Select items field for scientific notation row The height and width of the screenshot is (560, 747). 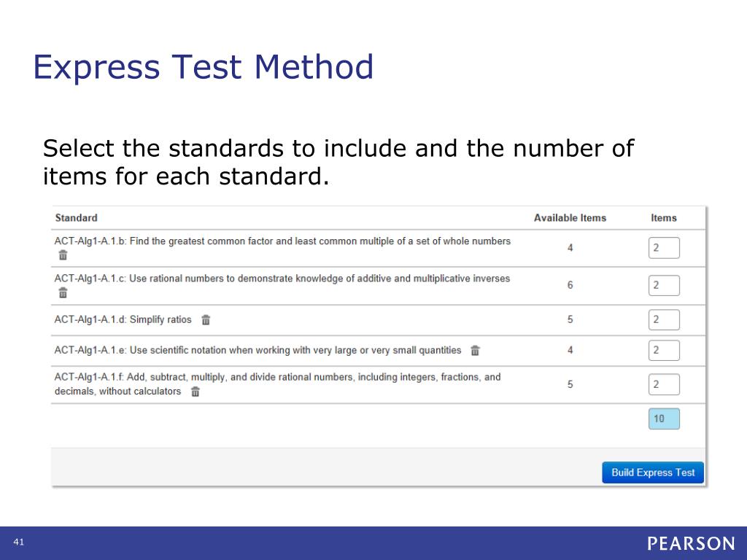(x=664, y=350)
